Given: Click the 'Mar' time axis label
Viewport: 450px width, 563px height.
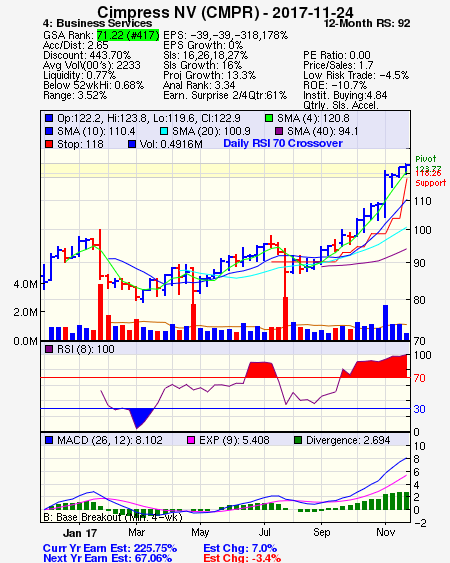Looking at the screenshot, I should [x=136, y=532].
